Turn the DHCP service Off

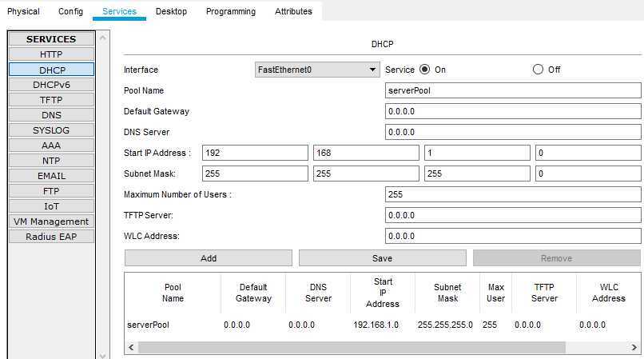(538, 70)
